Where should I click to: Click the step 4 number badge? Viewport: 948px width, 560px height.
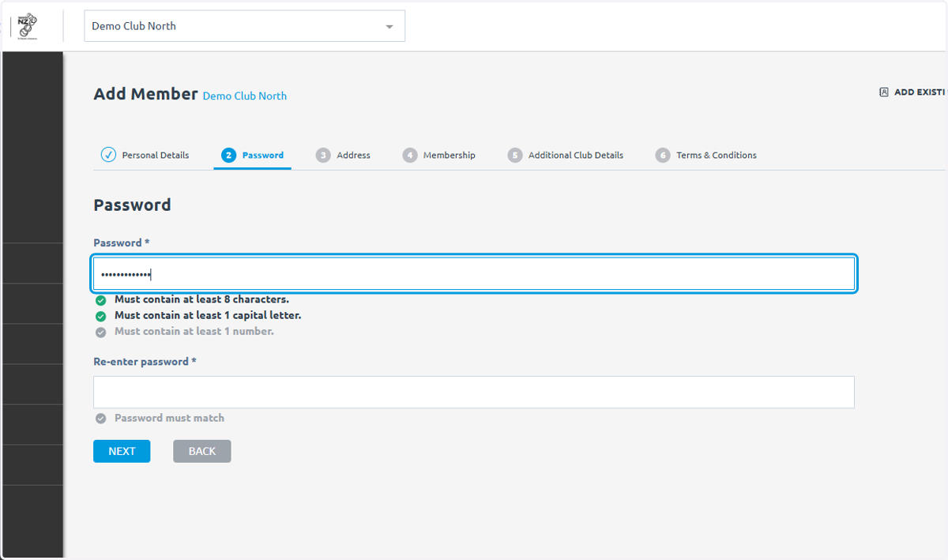[409, 156]
